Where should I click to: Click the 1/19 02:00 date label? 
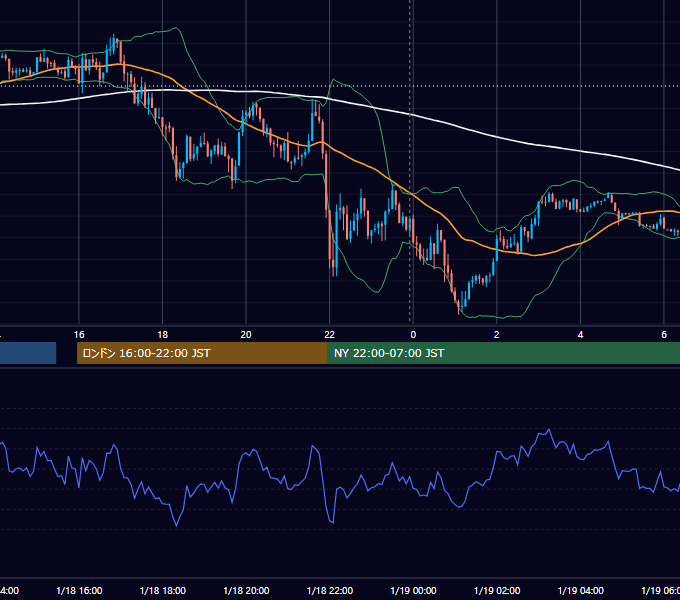click(497, 591)
